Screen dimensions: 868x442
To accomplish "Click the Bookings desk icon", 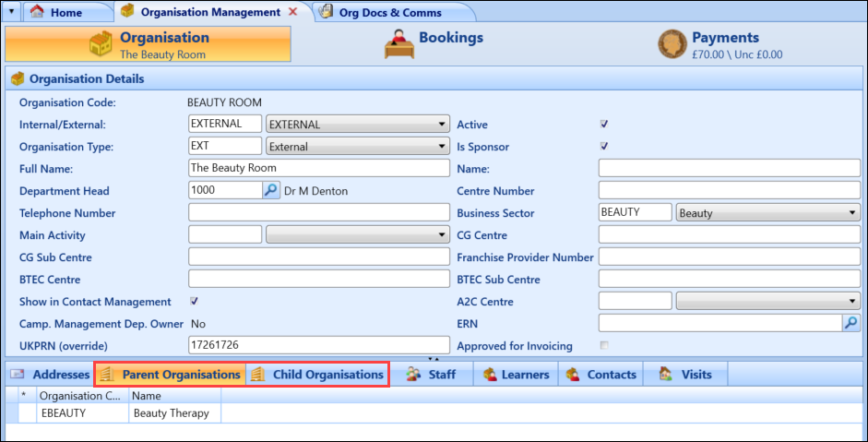I will click(x=399, y=43).
